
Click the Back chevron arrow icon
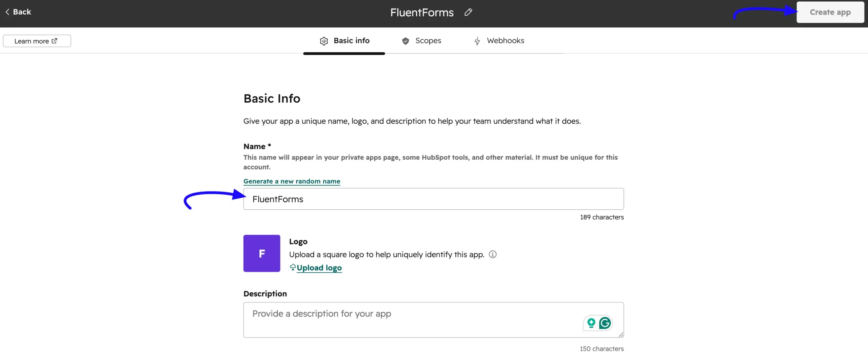[7, 12]
